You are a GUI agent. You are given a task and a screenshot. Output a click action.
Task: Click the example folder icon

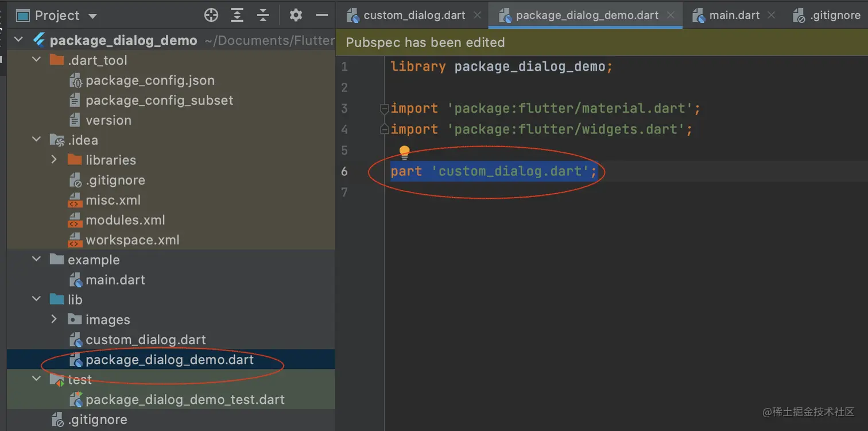[57, 259]
